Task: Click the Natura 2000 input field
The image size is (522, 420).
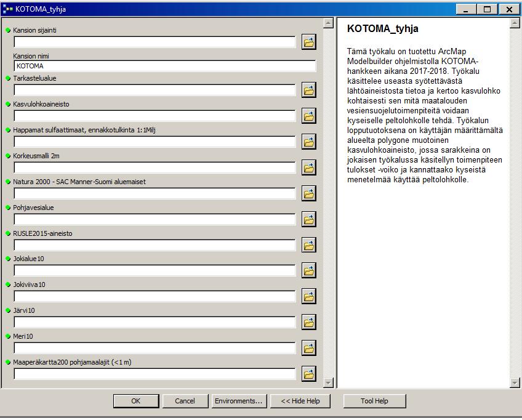Action: point(155,193)
